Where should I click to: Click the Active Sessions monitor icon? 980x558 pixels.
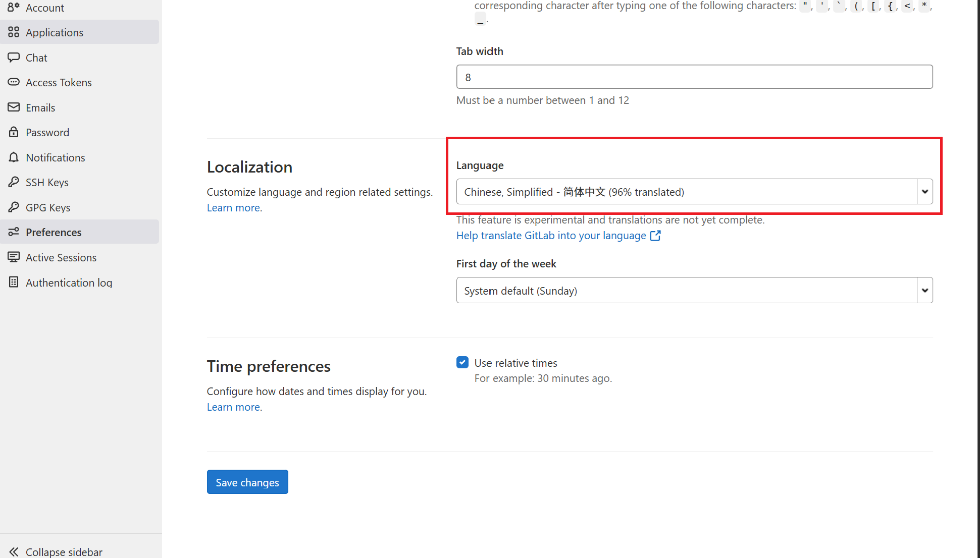14,257
